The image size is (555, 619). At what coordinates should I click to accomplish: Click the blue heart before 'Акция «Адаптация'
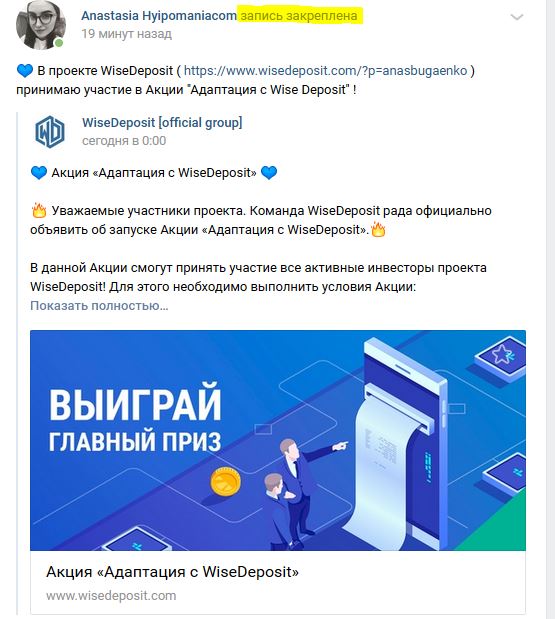[x=39, y=173]
